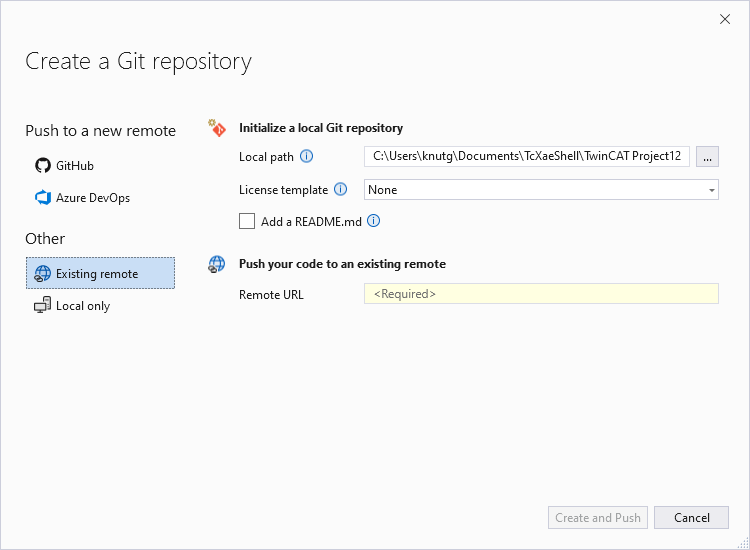Cancel the Create a Git repository dialog
This screenshot has height=550, width=750.
coord(691,517)
